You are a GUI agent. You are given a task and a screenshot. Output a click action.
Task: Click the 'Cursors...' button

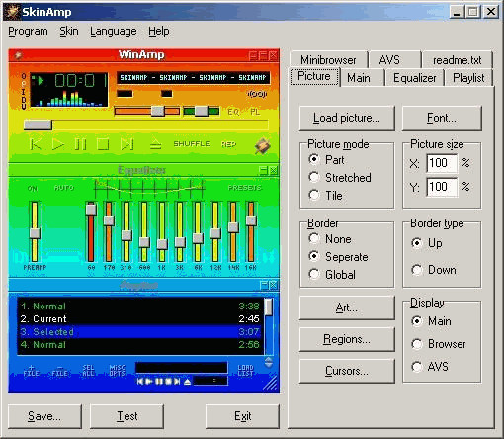[347, 371]
